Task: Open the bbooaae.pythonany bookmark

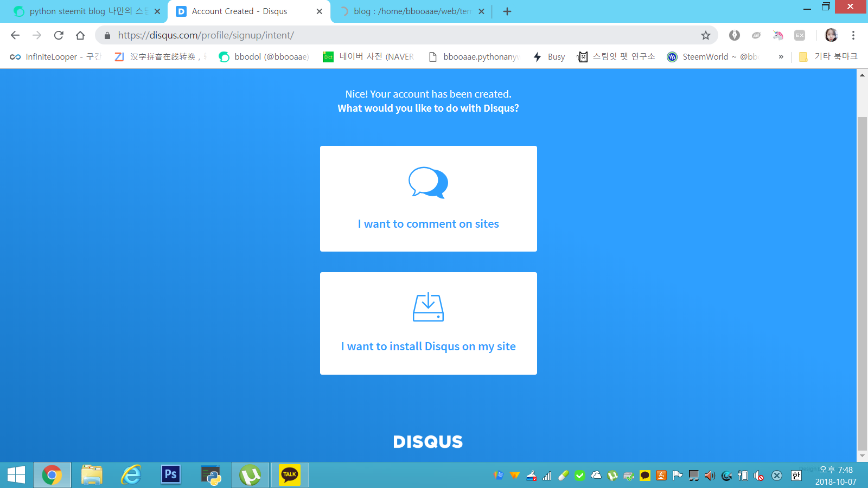Action: [474, 57]
